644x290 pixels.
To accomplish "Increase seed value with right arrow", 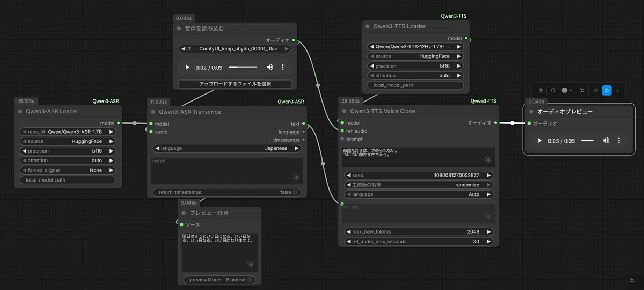I will [x=489, y=175].
